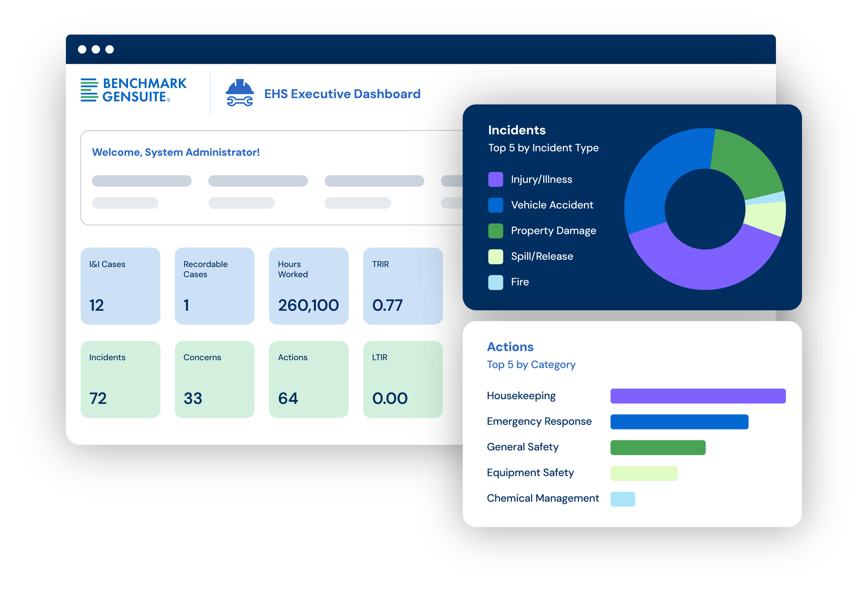Click the Top 5 by Category link

tap(531, 364)
